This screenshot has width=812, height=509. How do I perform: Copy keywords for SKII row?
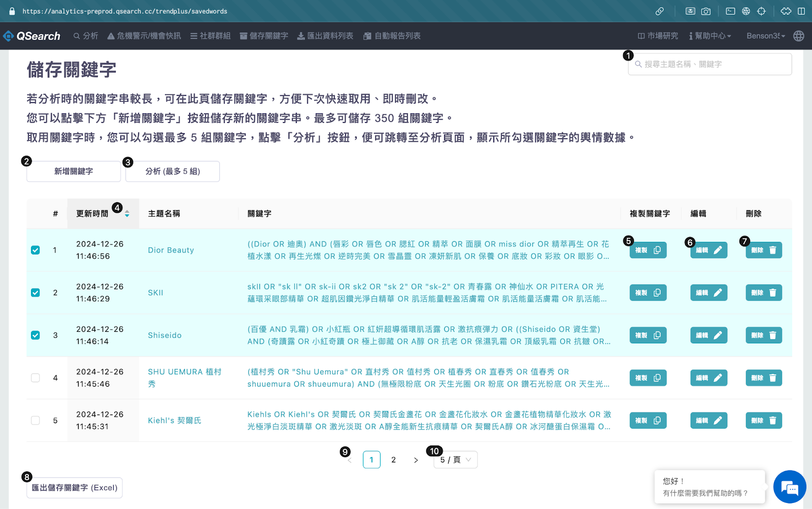click(648, 293)
